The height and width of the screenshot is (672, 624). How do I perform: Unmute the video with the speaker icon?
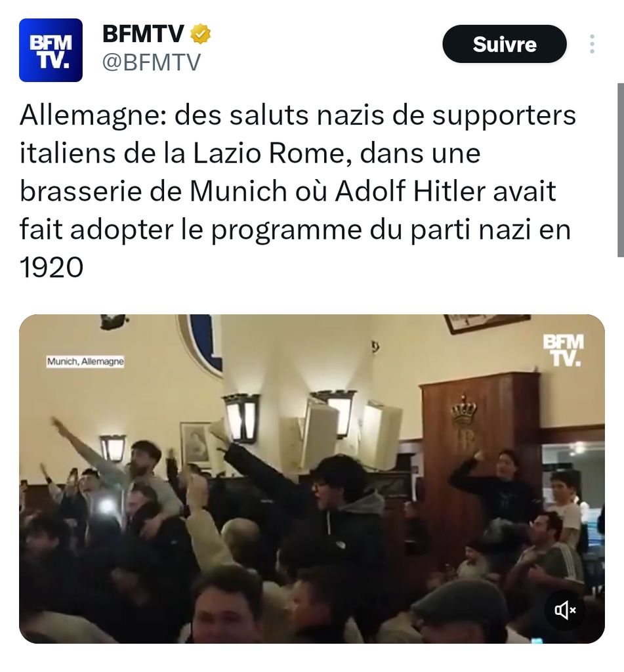[566, 610]
